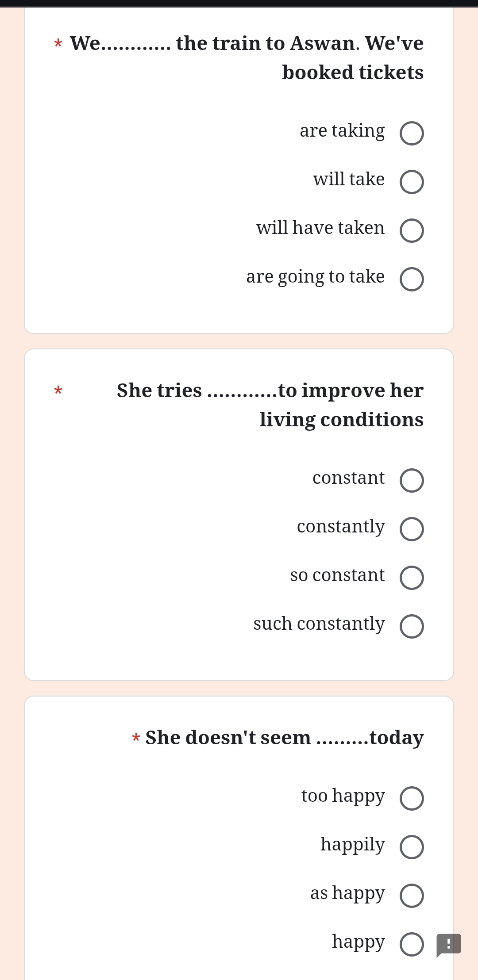The image size is (478, 980).
Task: Pick the 'as happy' answer
Action: pyautogui.click(x=412, y=896)
